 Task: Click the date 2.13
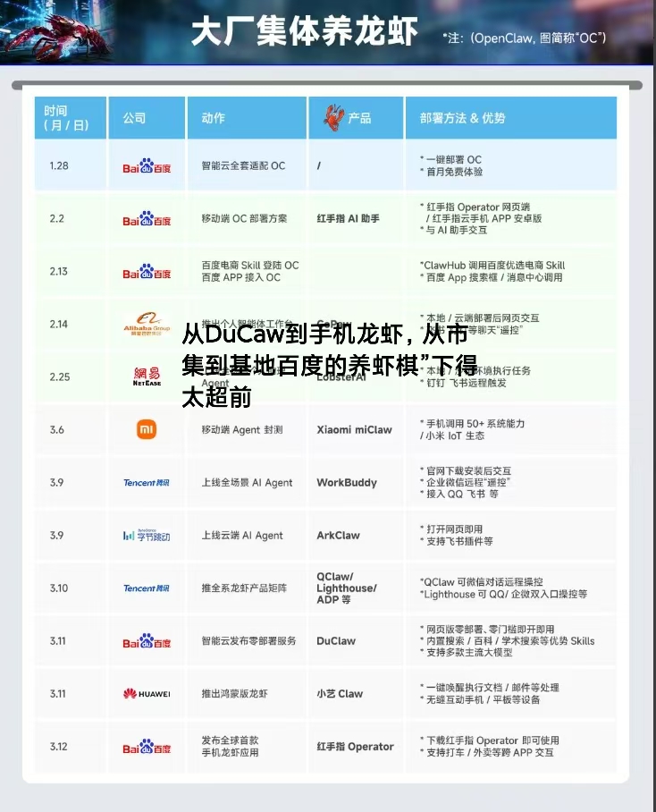58,271
